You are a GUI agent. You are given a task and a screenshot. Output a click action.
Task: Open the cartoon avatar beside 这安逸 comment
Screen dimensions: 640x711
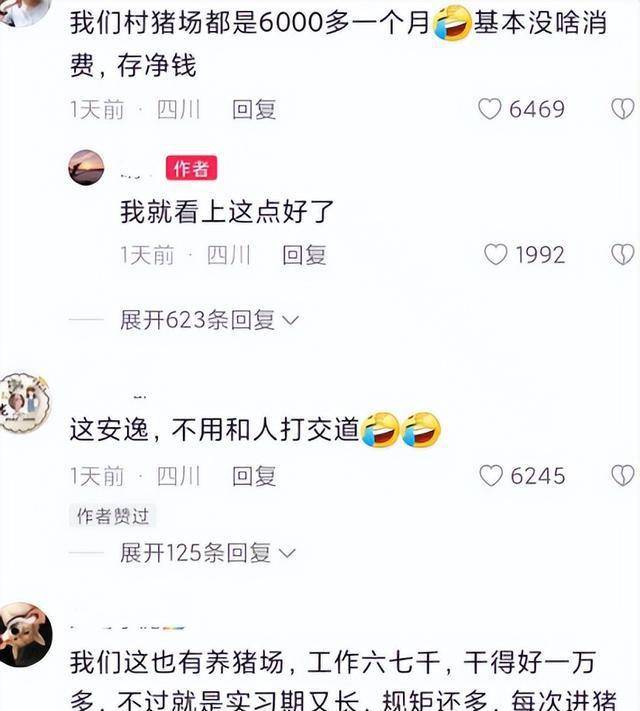[24, 403]
